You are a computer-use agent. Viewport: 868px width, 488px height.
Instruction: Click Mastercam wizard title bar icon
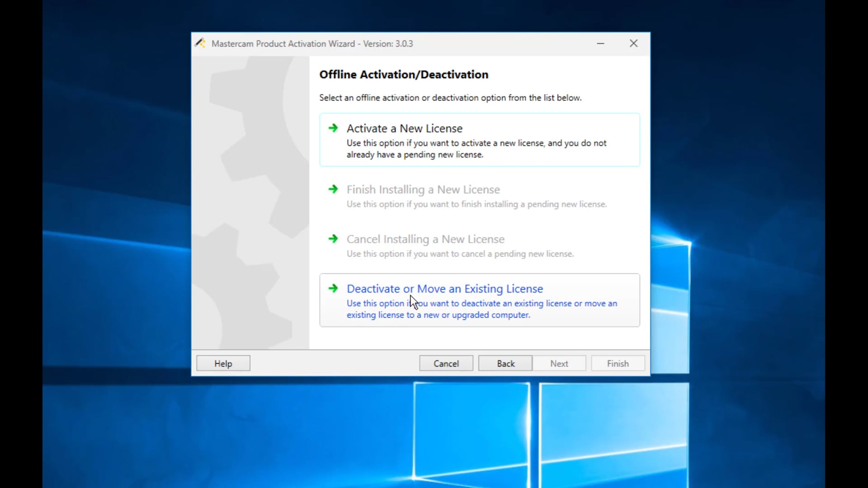click(200, 43)
